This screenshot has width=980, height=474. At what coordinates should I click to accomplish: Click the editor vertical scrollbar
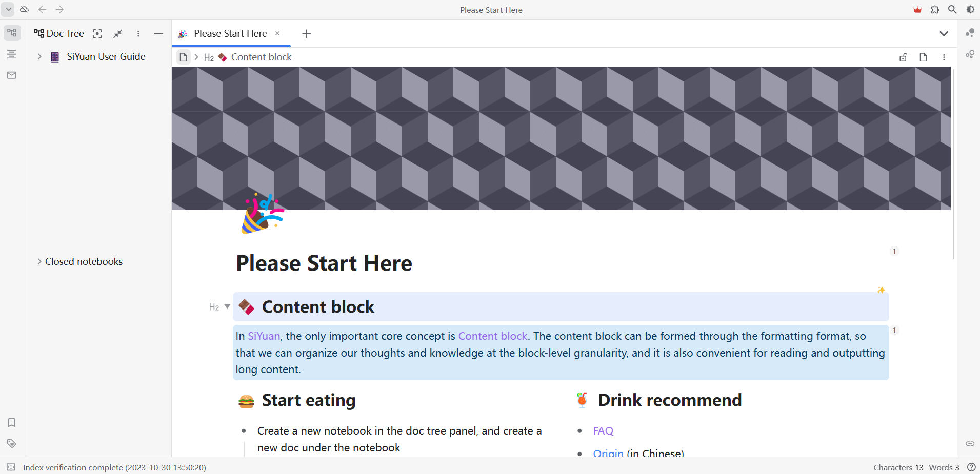pyautogui.click(x=953, y=164)
